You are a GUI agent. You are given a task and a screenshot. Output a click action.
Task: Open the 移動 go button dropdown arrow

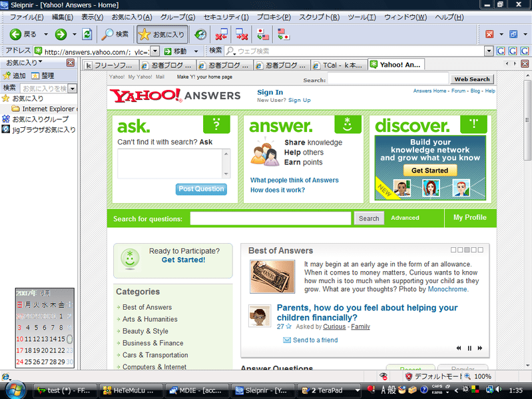point(196,51)
